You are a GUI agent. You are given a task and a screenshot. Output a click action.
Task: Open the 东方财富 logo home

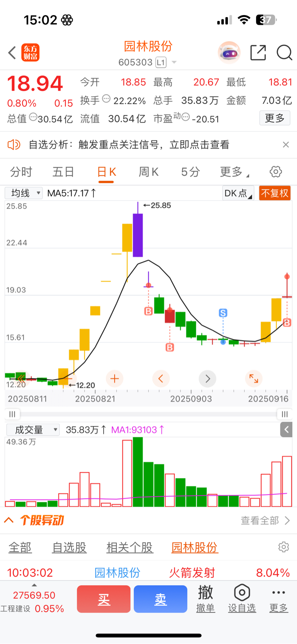30,53
